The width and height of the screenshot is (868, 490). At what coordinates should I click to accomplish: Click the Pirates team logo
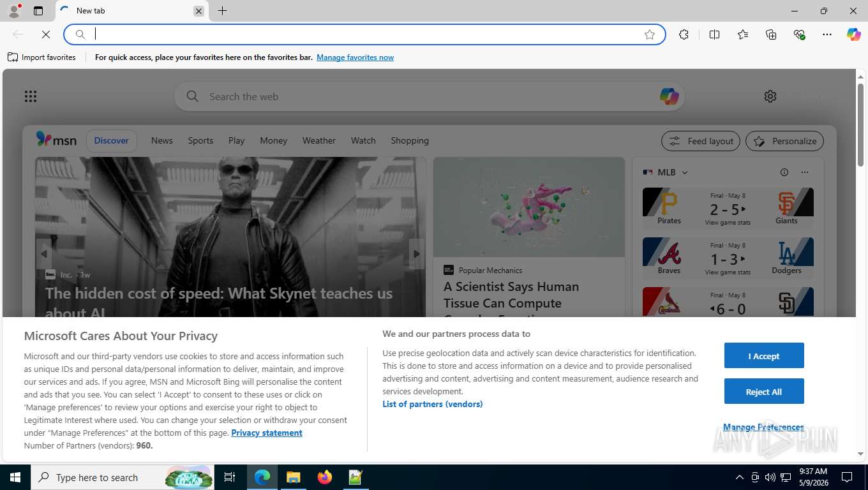click(669, 204)
